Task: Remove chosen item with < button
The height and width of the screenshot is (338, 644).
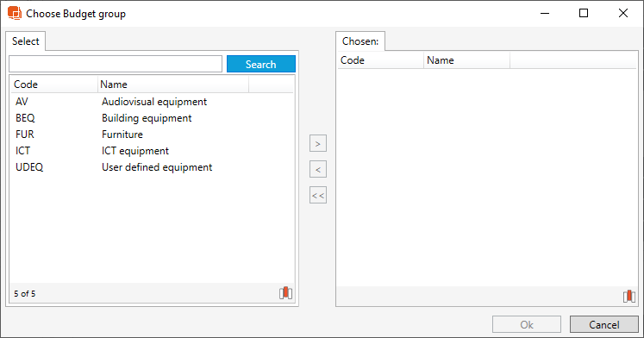Action: (318, 170)
